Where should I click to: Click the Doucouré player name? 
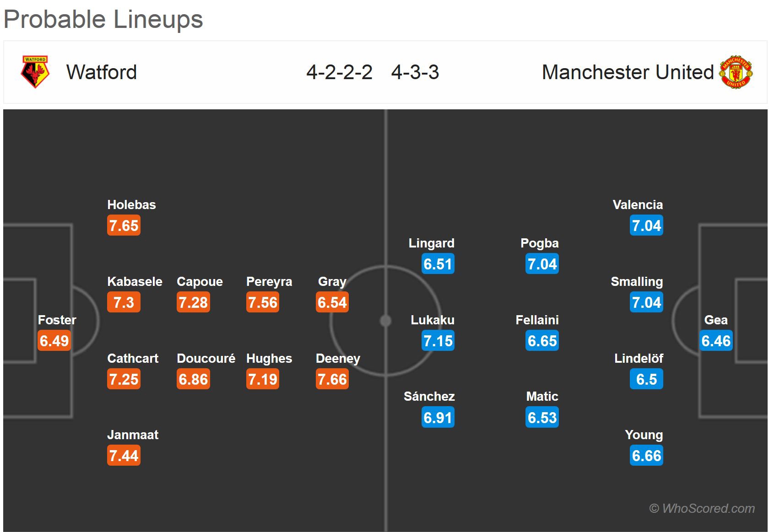206,358
